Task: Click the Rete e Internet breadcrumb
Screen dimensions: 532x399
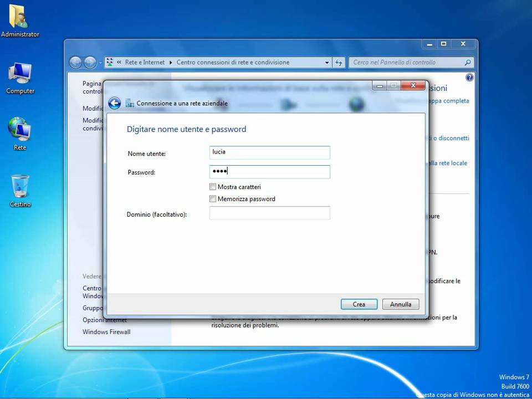Action: click(x=145, y=63)
